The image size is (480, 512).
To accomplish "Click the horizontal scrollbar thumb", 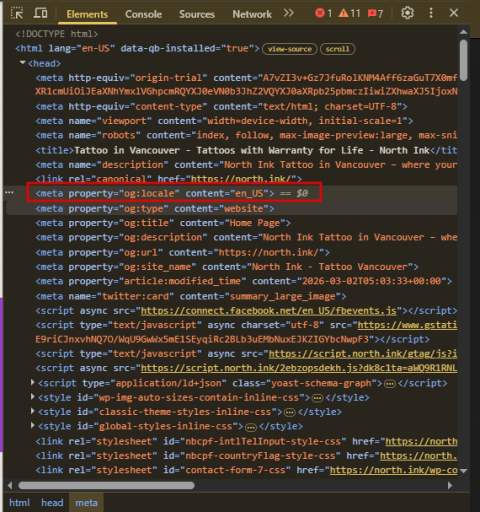I will pyautogui.click(x=107, y=485).
